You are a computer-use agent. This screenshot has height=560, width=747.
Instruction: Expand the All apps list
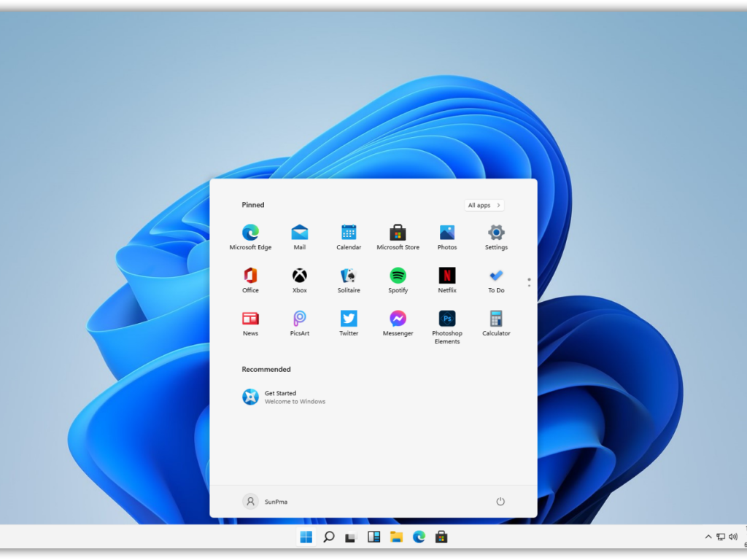coord(484,206)
